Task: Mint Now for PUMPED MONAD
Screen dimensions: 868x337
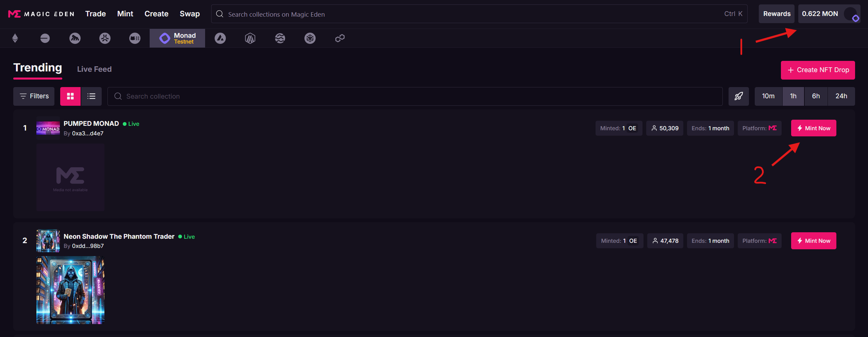Action: click(x=814, y=128)
